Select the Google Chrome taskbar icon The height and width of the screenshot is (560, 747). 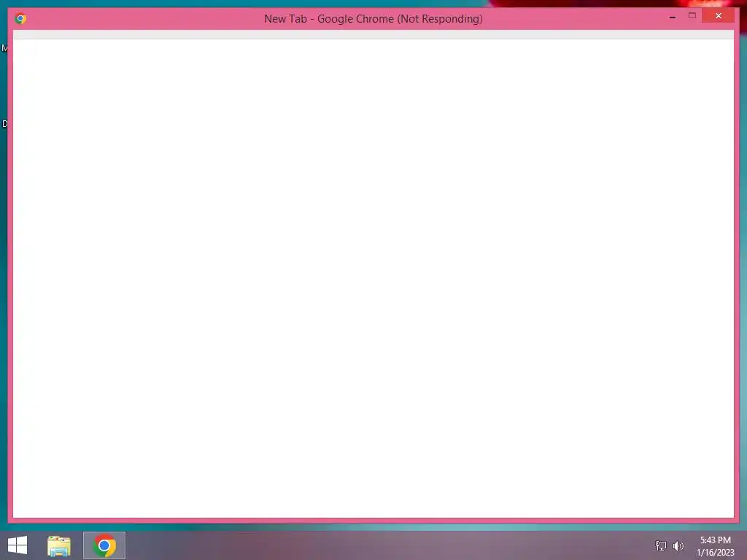coord(104,545)
